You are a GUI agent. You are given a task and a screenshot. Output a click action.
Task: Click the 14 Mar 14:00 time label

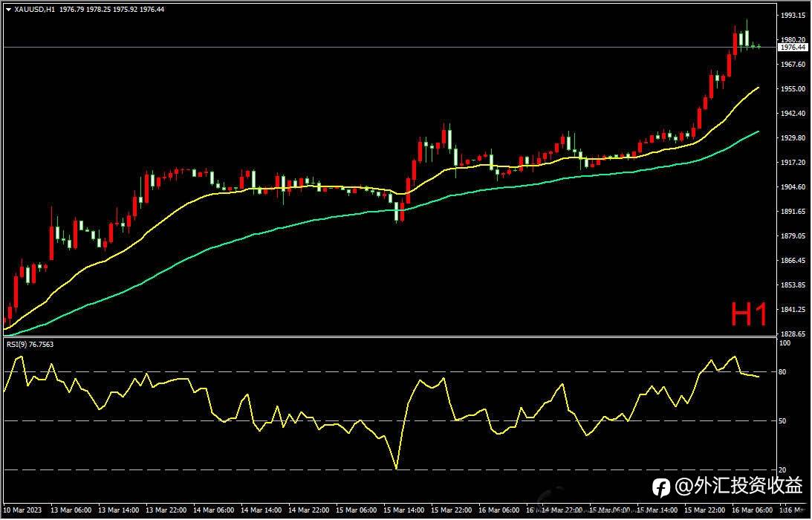point(263,510)
